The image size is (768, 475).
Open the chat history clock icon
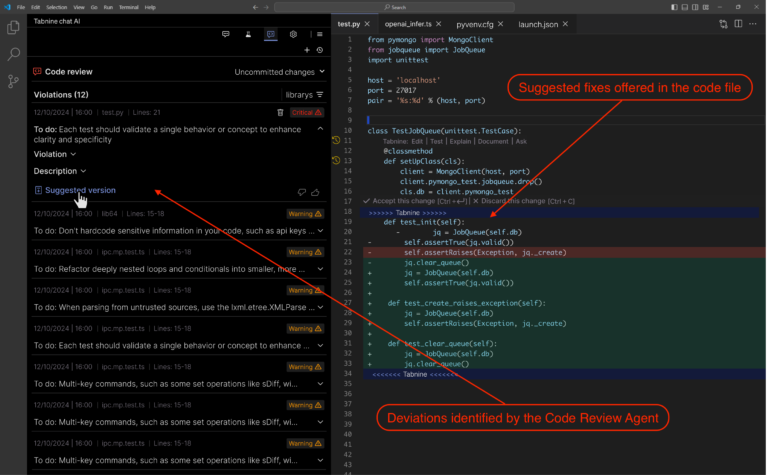click(x=319, y=50)
